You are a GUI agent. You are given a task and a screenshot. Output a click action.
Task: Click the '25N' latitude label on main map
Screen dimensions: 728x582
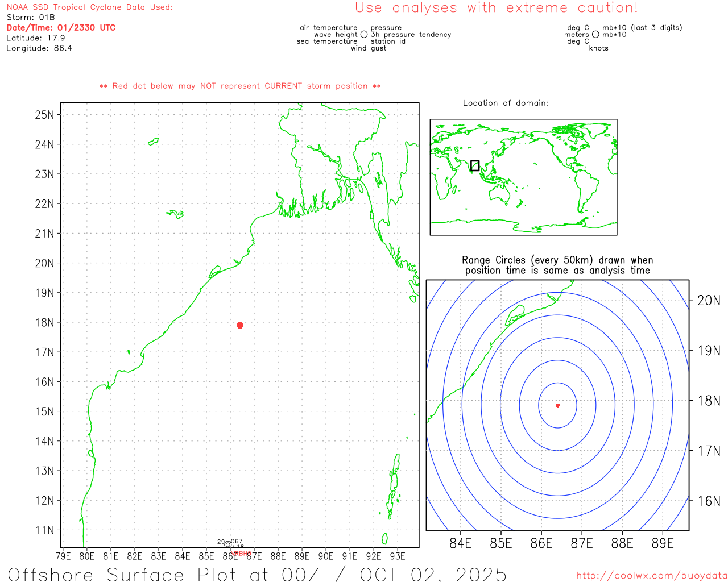click(x=44, y=115)
